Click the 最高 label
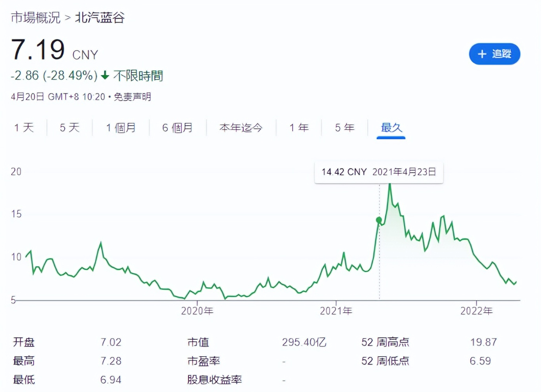Image resolution: width=541 pixels, height=392 pixels. click(x=24, y=361)
